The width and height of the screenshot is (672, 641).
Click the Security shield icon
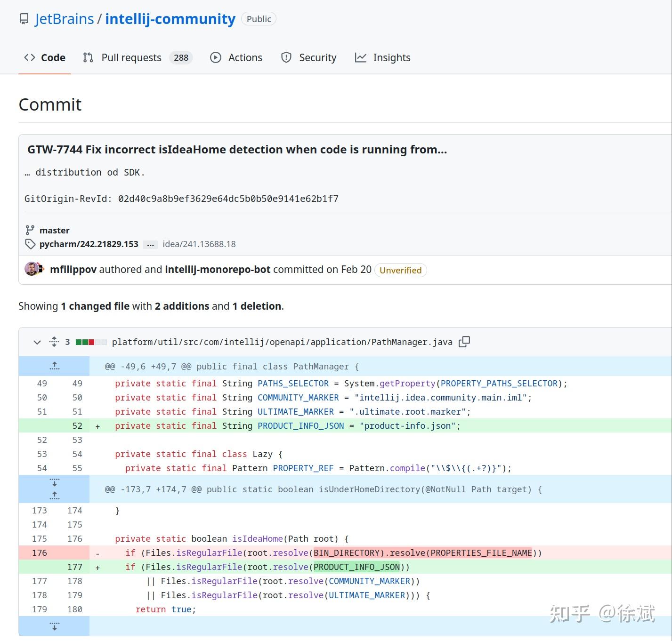pyautogui.click(x=286, y=57)
